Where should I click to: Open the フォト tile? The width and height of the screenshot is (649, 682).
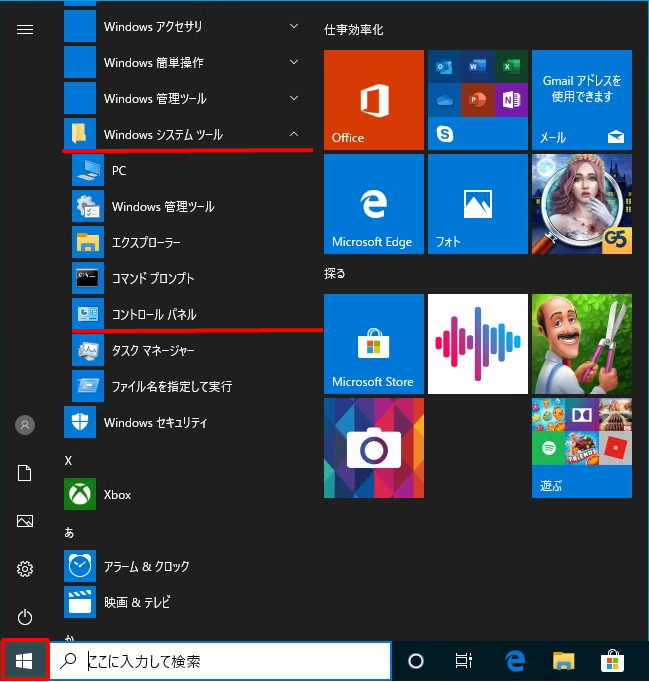(478, 204)
